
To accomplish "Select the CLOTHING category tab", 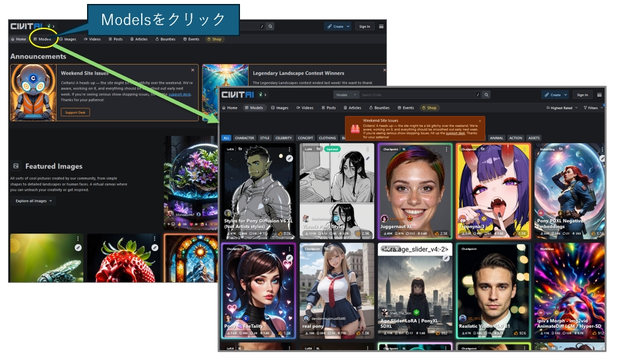I will click(x=327, y=138).
